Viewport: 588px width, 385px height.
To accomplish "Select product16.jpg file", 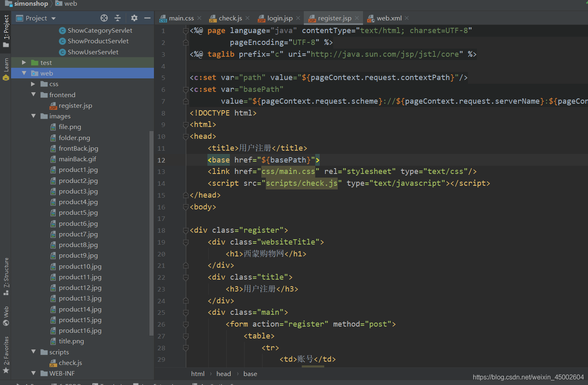I will tap(80, 330).
